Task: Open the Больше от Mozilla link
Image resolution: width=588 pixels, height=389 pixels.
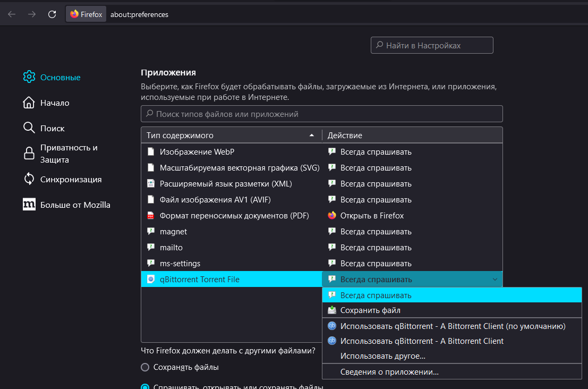Action: [67, 205]
